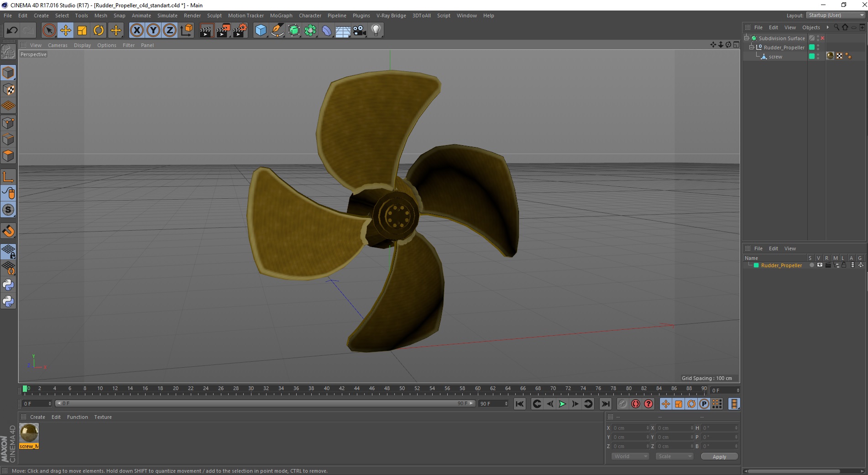Click the Apply button in coordinates
This screenshot has height=475, width=868.
[719, 457]
